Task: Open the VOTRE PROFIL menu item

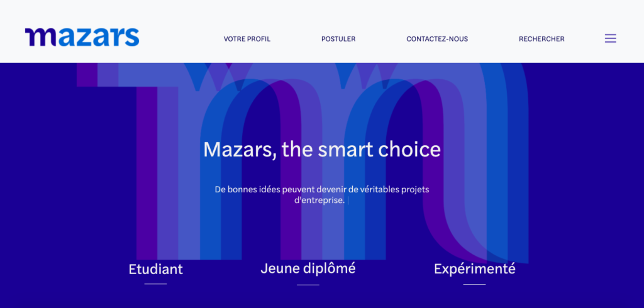Action: pos(247,39)
